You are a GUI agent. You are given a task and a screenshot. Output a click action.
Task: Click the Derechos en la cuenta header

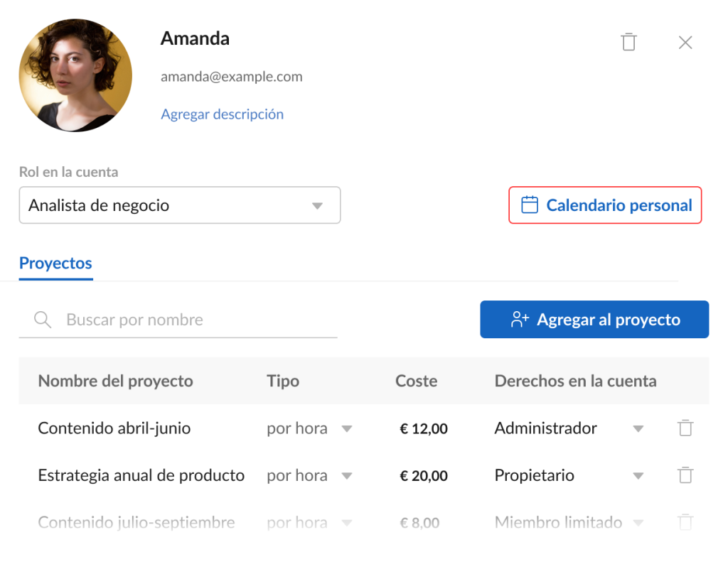[575, 381]
